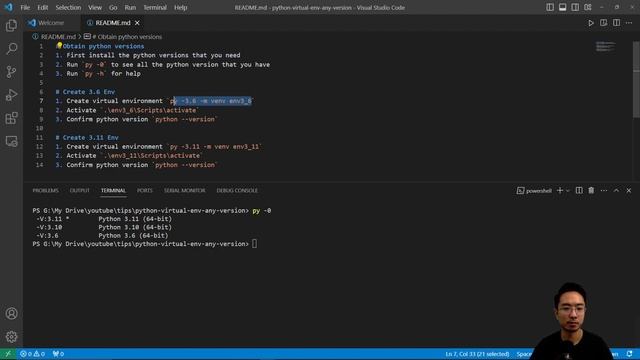Click the terminal prompt input cursor
The image size is (640, 360).
pos(254,244)
